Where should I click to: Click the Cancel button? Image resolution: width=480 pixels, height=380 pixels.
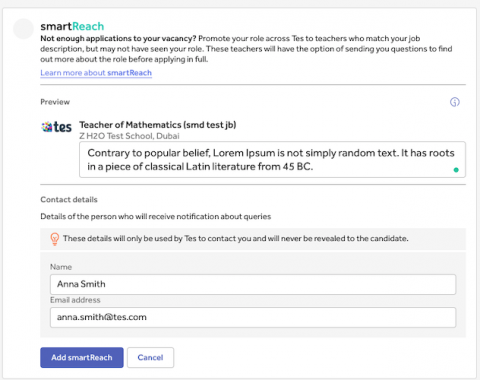150,358
